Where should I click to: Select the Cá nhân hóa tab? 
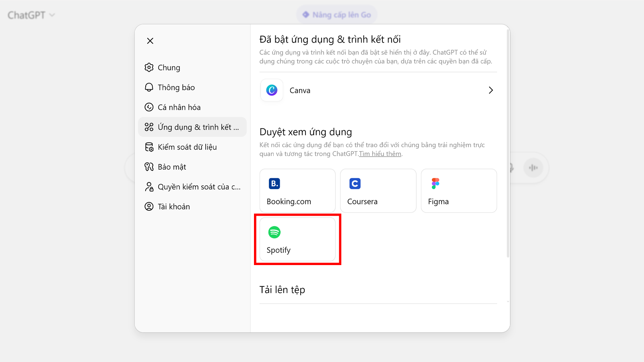179,107
